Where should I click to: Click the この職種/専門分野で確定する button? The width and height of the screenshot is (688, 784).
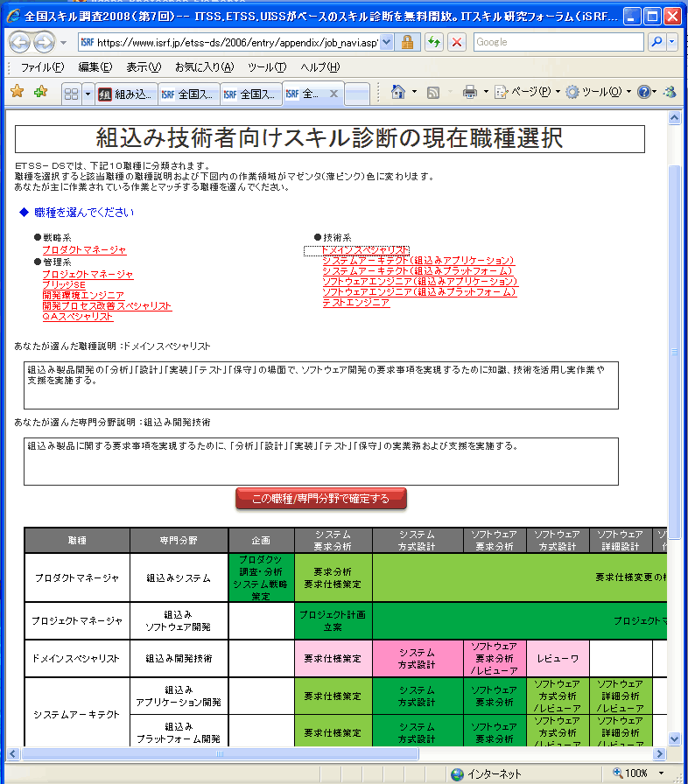pos(321,499)
